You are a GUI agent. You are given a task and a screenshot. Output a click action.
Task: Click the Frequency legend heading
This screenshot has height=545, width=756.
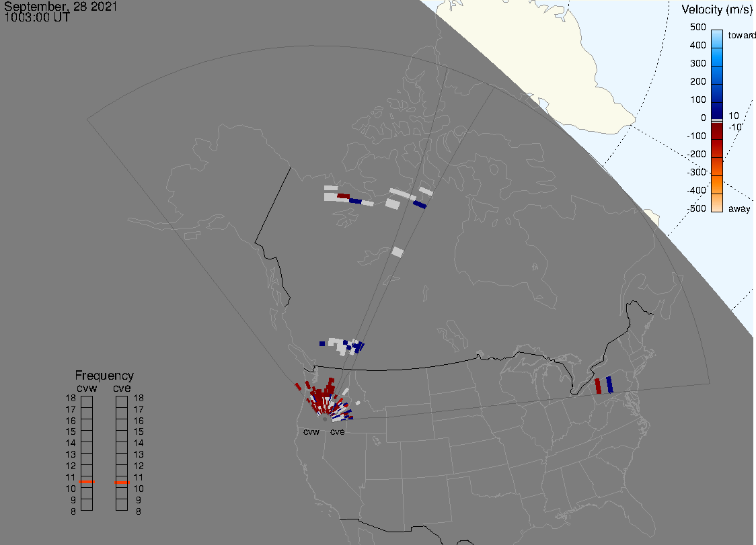(104, 376)
